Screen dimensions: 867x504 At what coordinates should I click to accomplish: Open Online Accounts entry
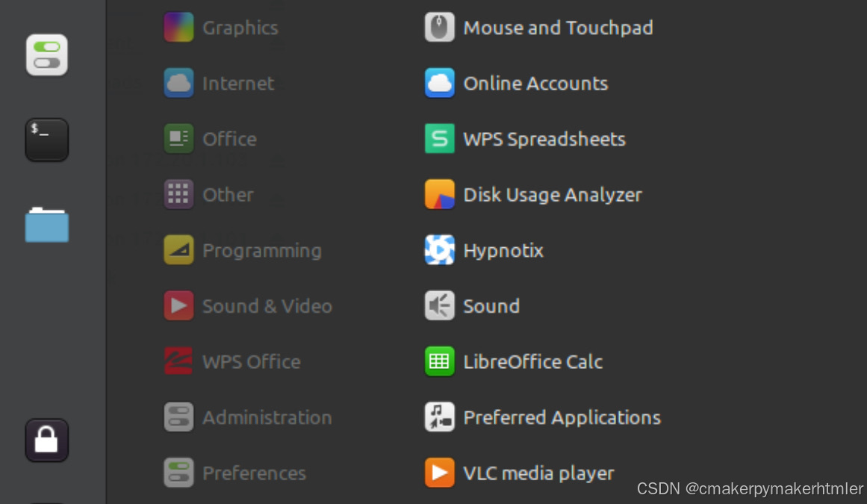tap(535, 84)
